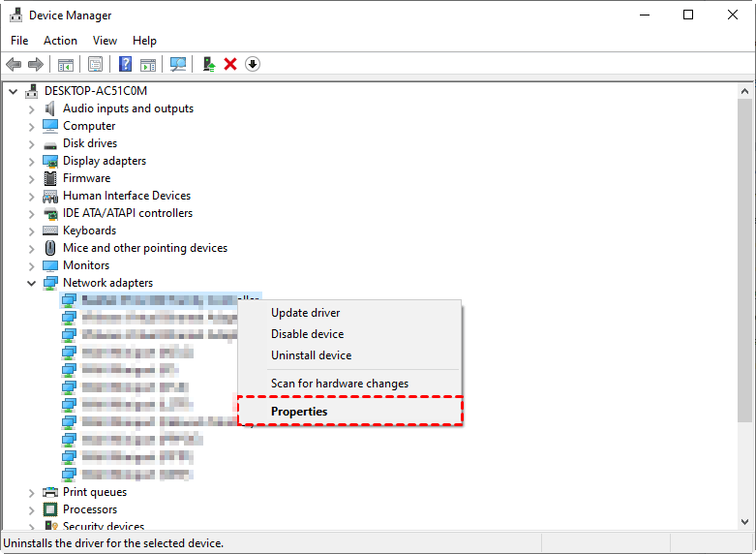Click the Mice and other pointing devices icon
Viewport: 756px width, 554px height.
click(x=50, y=248)
